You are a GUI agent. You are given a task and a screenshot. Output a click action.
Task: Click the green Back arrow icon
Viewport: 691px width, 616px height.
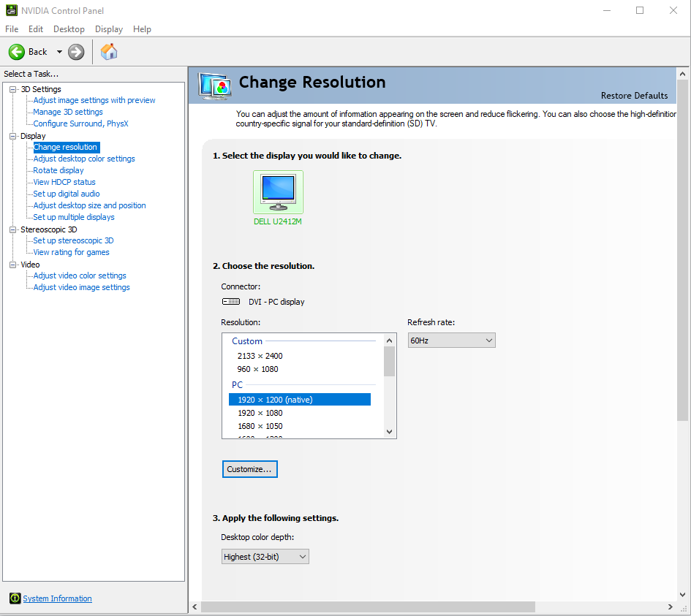17,52
